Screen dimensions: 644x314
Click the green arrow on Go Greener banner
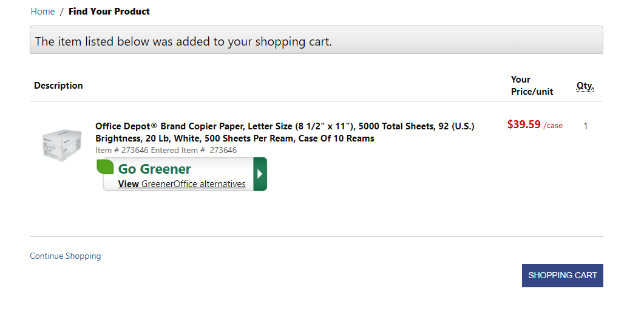(x=260, y=174)
